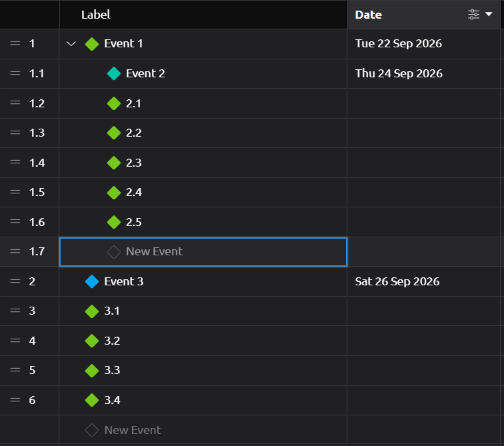Select the 3.2 label text
Viewport: 504px width, 446px height.
tap(112, 340)
